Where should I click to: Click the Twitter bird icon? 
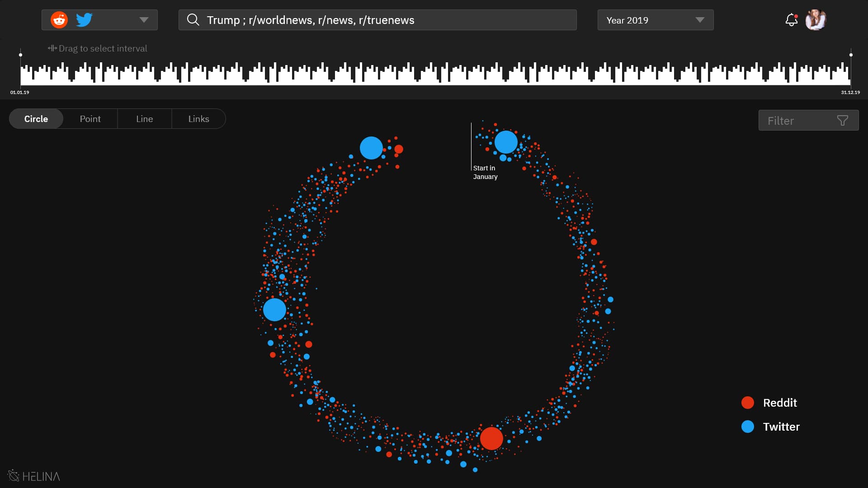(84, 20)
